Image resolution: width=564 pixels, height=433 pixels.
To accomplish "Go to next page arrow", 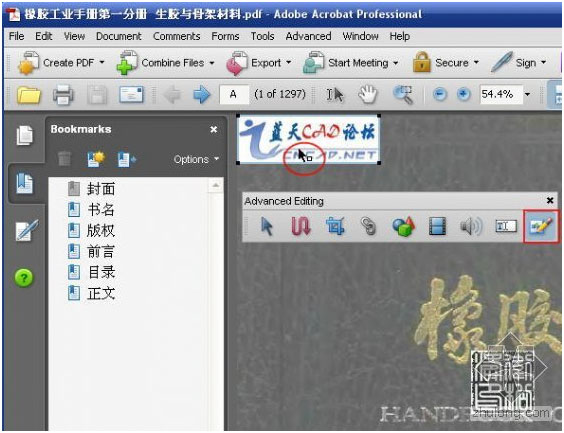I will (x=201, y=95).
